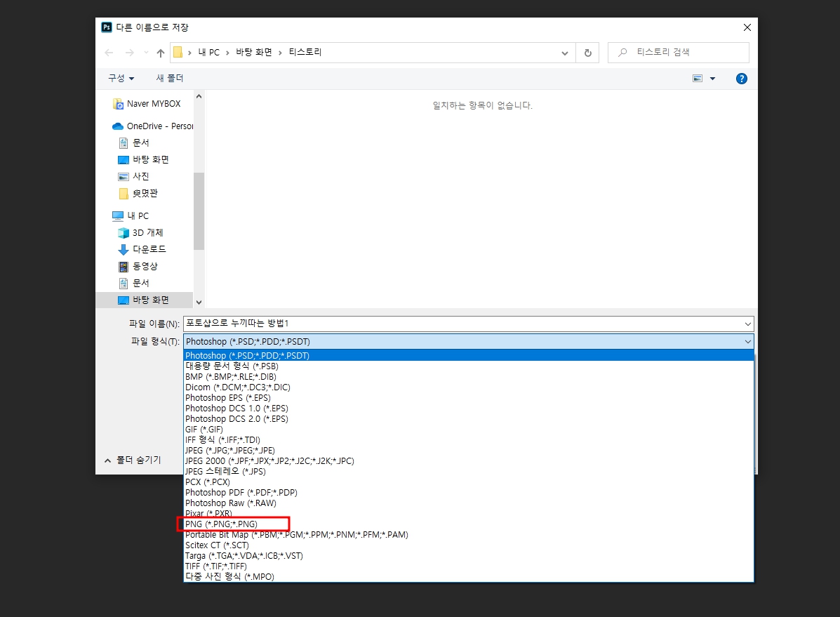
Task: Pick Photoshop EPS (*.EPS) format
Action: (469, 398)
